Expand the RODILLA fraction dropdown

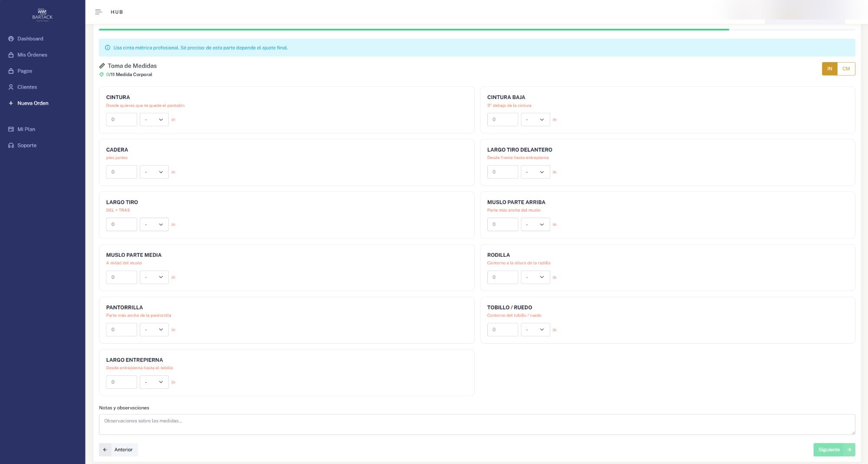535,277
